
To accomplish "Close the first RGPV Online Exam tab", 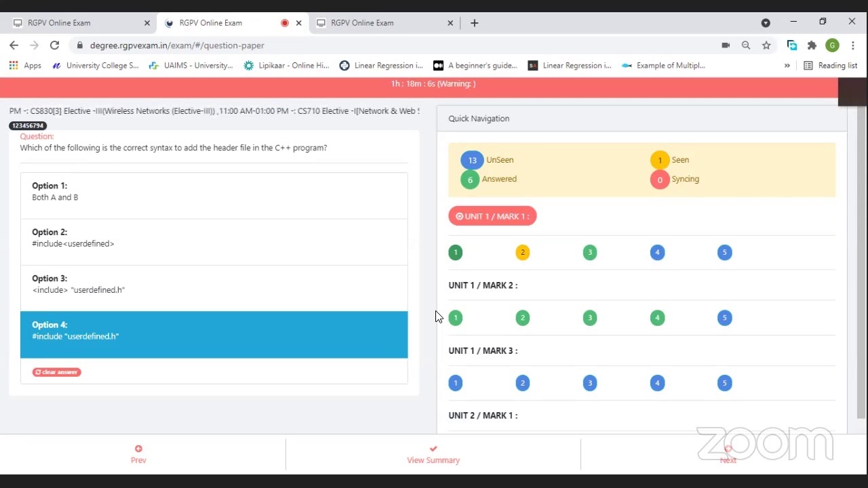I will [147, 23].
